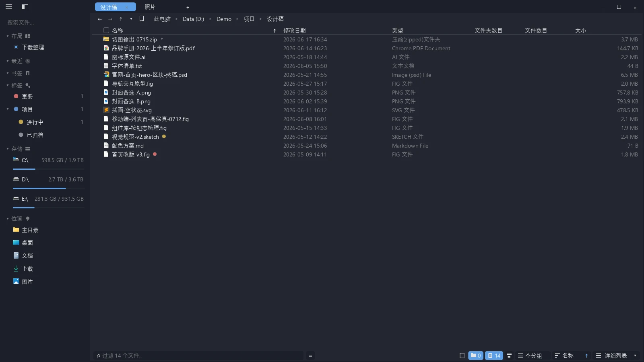This screenshot has width=644, height=362.
Task: Click the C:\ drive usage bar
Action: [49, 169]
